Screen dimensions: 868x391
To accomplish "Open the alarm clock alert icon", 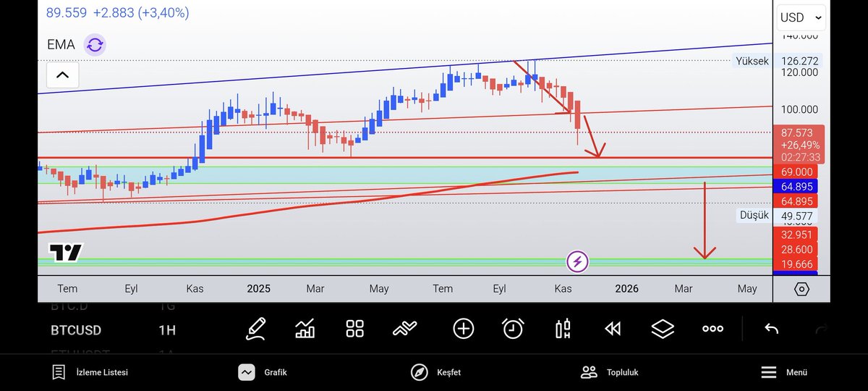I will click(x=513, y=329).
